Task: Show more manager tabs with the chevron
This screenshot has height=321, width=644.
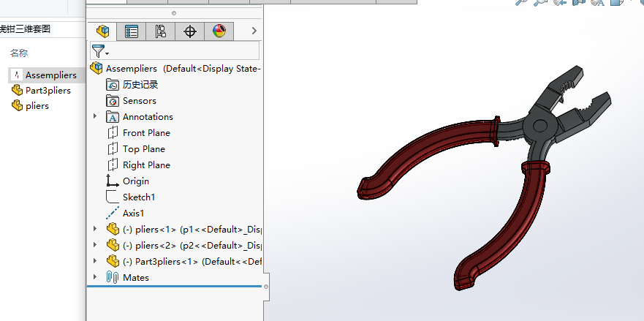Action: [x=254, y=31]
